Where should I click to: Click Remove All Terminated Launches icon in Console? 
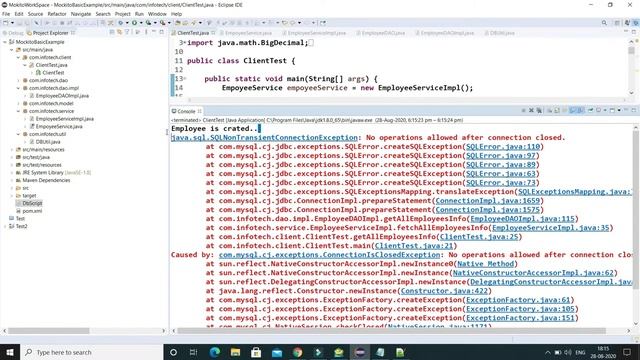(x=539, y=110)
